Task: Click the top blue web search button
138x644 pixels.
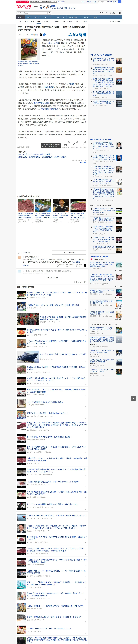Action: [x=120, y=2]
